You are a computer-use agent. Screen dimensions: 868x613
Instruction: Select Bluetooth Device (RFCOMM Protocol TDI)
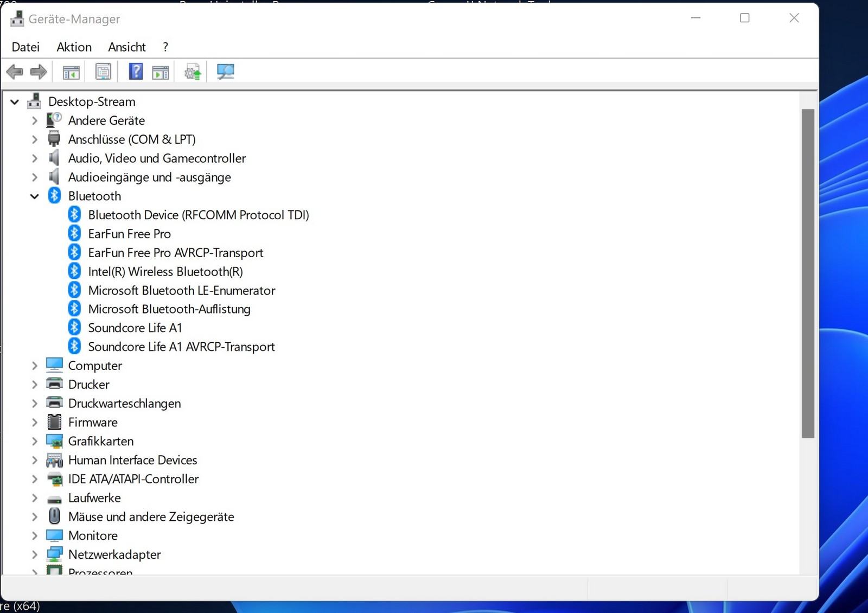[199, 215]
